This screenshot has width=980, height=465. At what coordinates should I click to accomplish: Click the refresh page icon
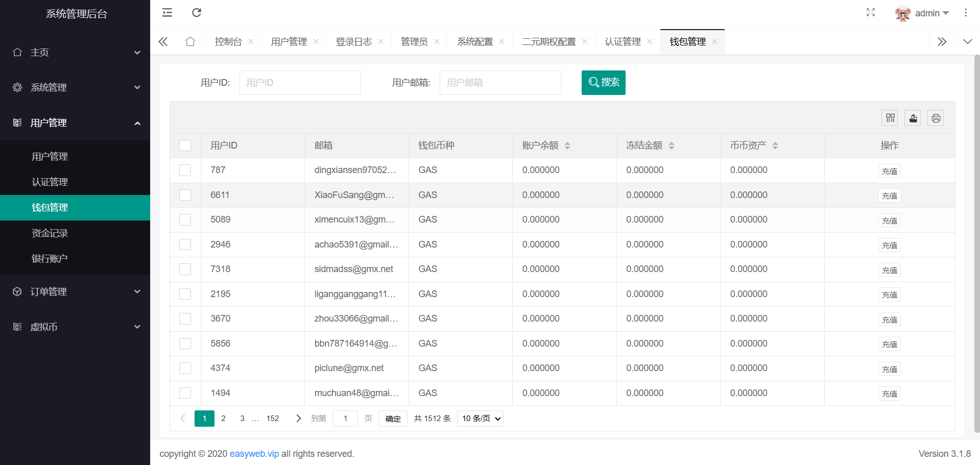pos(197,13)
